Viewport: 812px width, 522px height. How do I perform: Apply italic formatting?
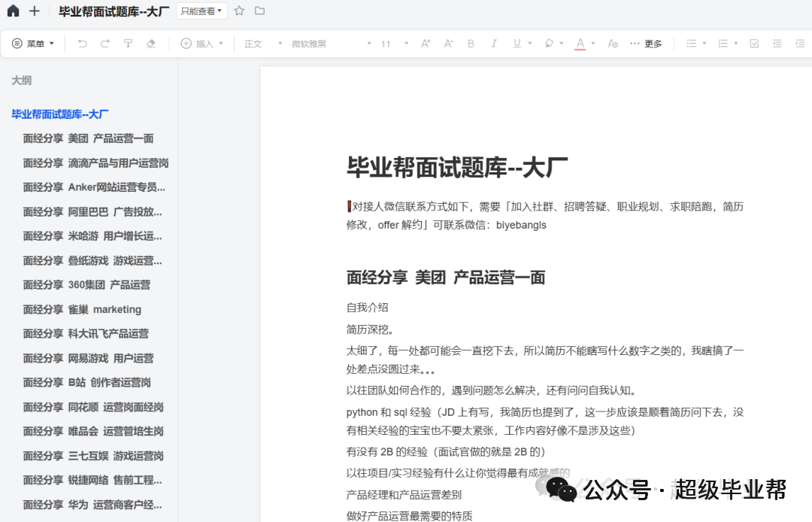pos(493,43)
